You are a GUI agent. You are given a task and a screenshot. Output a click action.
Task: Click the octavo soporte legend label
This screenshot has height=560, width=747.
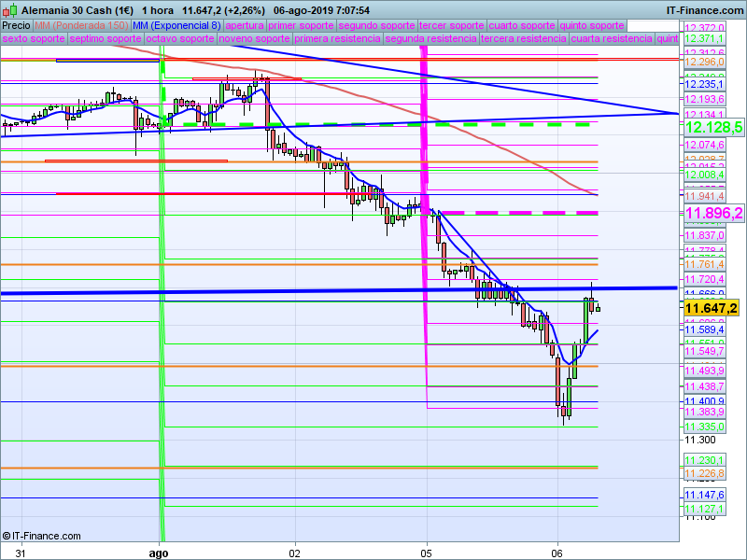click(180, 38)
